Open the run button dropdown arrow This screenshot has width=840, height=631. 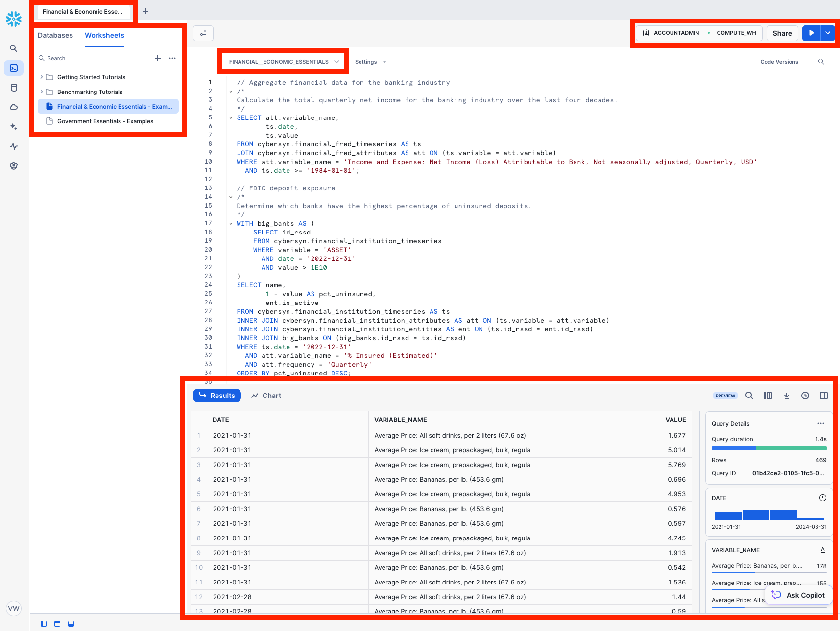coord(828,33)
